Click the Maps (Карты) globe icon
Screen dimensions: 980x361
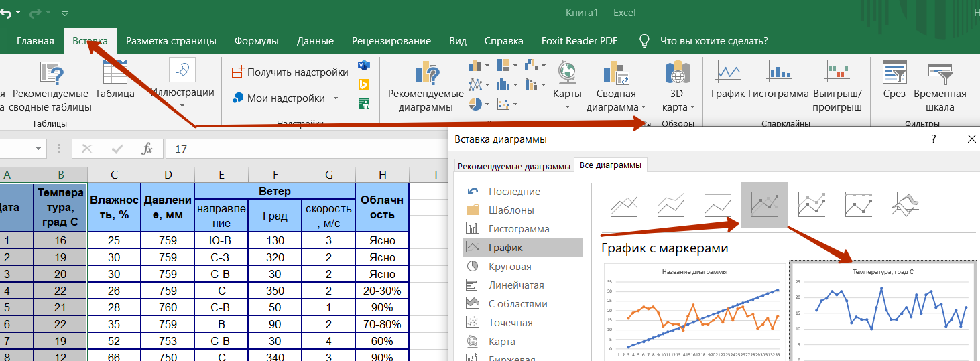(567, 72)
